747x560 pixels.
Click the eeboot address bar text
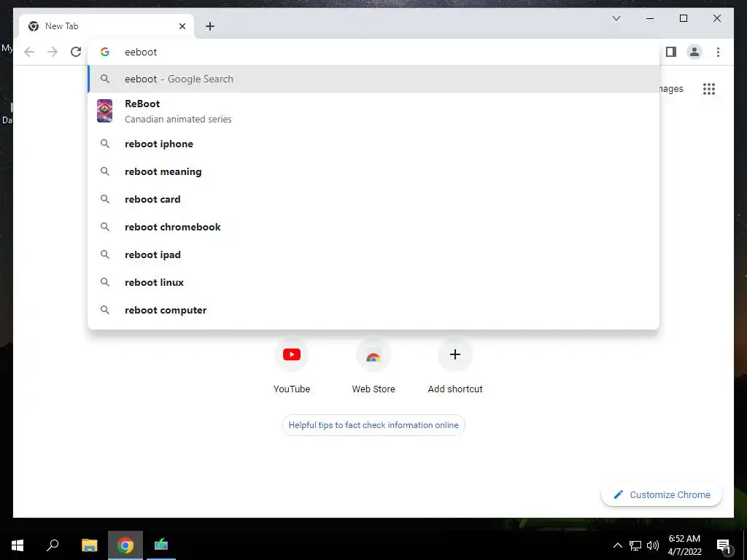(x=141, y=52)
